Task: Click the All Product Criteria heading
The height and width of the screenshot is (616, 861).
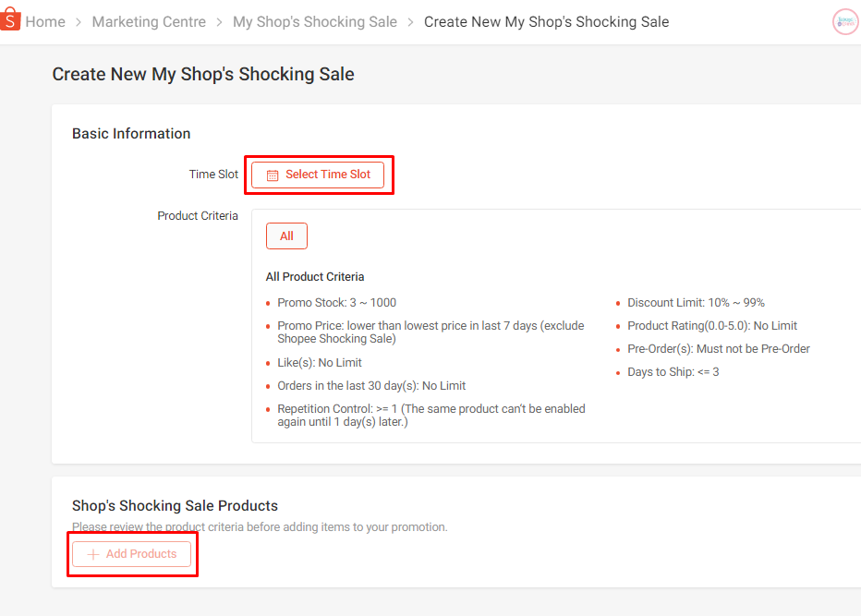Action: (x=315, y=277)
